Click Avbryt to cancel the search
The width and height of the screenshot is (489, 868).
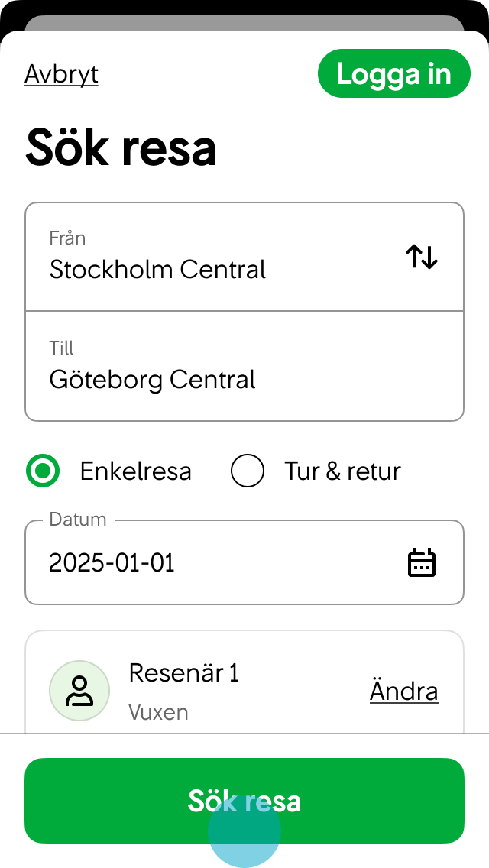point(61,74)
